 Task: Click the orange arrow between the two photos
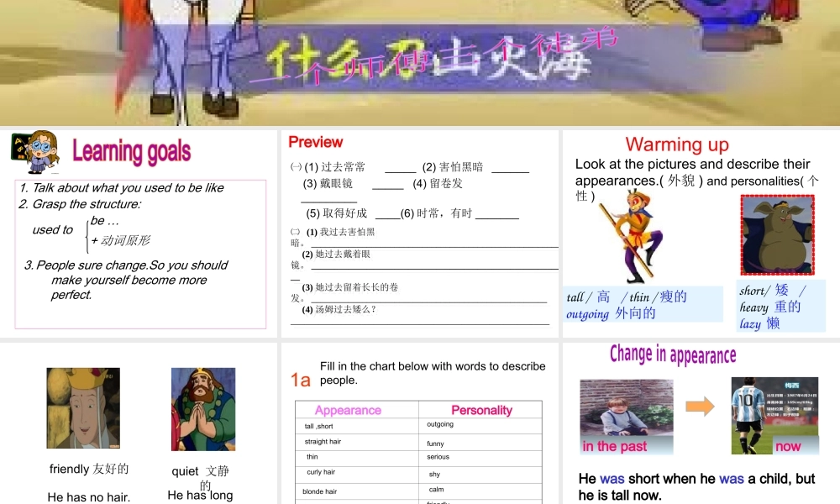700,407
